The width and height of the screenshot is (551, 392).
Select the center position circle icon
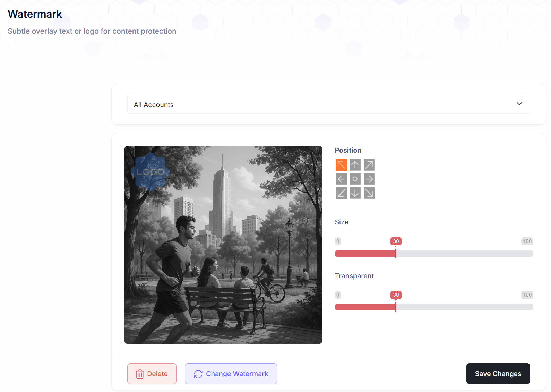tap(355, 179)
